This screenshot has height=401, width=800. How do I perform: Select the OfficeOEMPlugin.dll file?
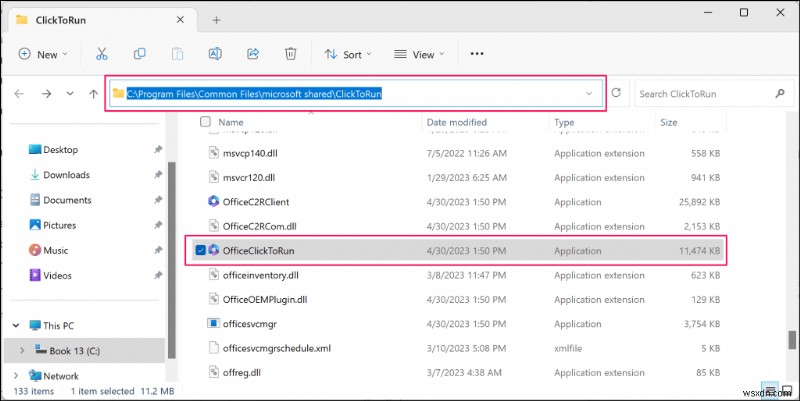265,299
